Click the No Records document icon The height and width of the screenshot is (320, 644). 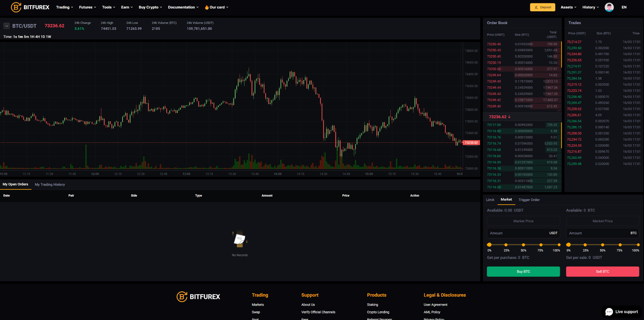pos(239,240)
